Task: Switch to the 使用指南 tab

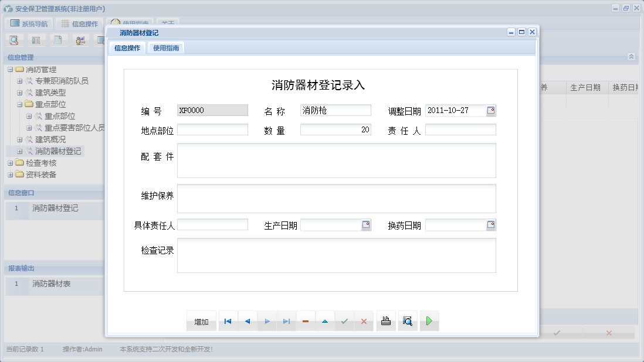Action: pyautogui.click(x=165, y=48)
